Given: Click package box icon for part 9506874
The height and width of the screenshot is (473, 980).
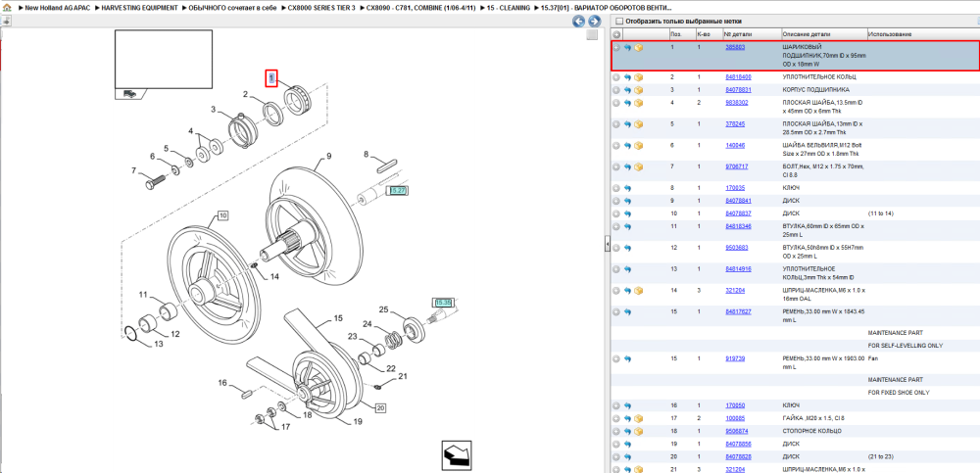Looking at the screenshot, I should click(x=639, y=431).
